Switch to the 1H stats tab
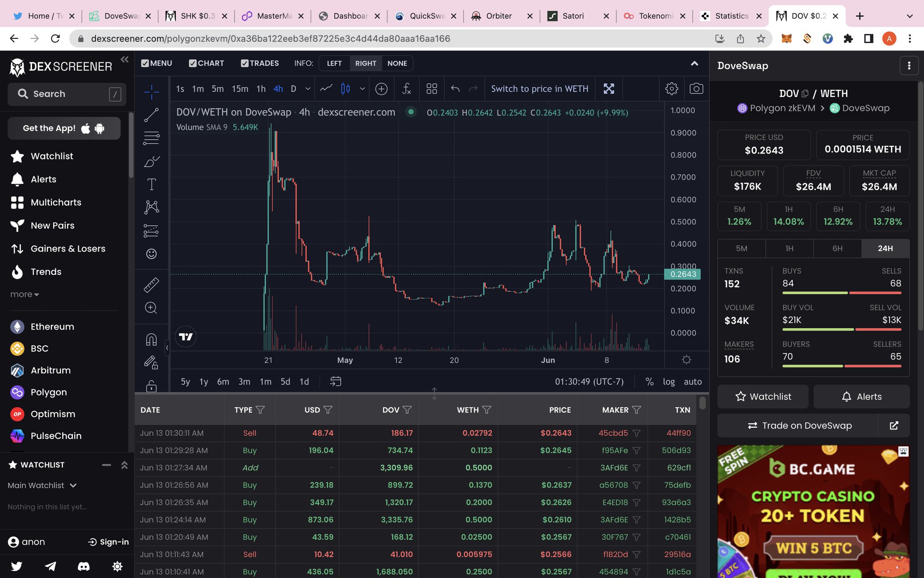Viewport: 924px width, 578px height. 790,248
